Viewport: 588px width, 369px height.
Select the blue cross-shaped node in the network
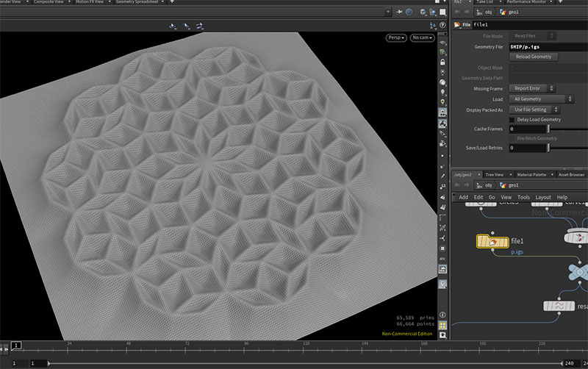(578, 272)
